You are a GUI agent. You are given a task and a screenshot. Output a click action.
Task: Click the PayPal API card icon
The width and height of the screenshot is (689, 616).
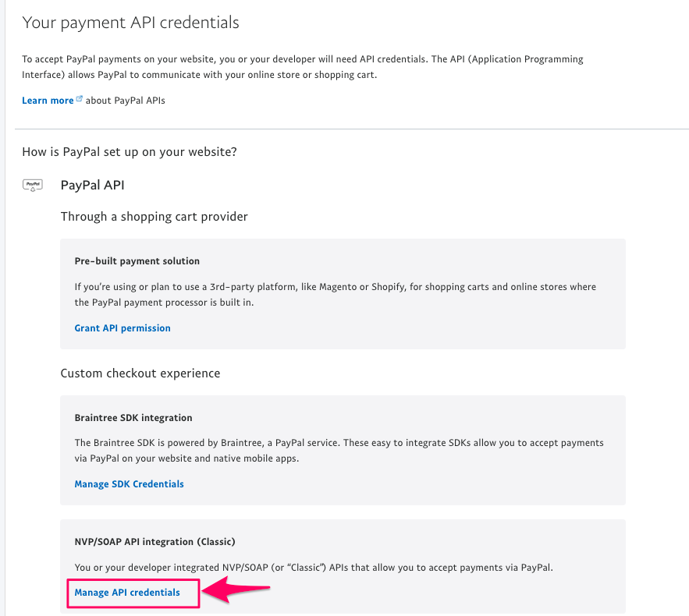[33, 185]
